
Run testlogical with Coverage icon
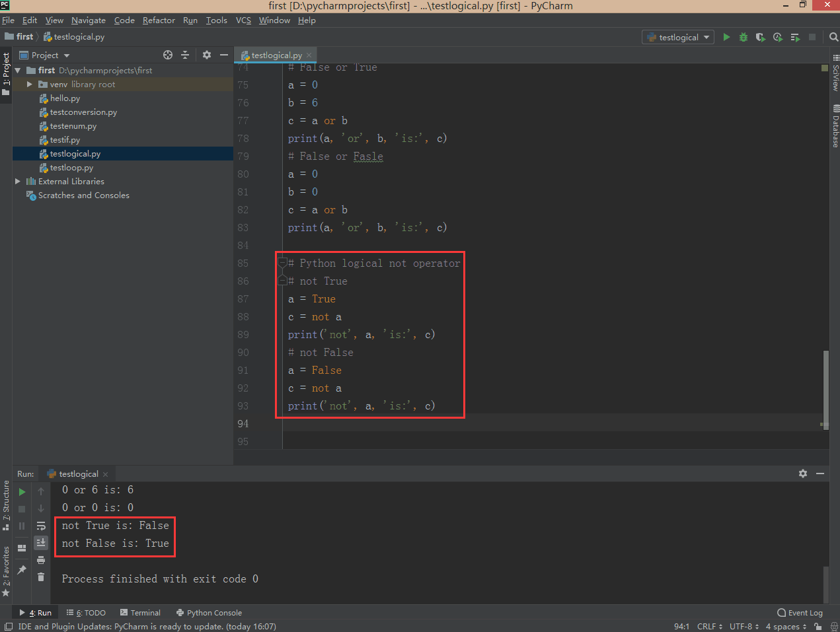tap(761, 37)
